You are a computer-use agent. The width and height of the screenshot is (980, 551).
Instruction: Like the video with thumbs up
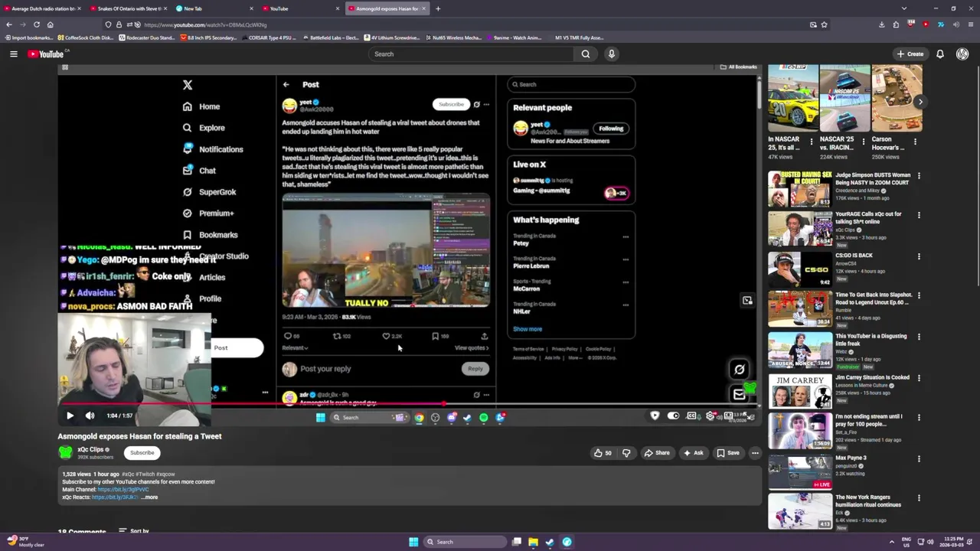[x=603, y=453]
